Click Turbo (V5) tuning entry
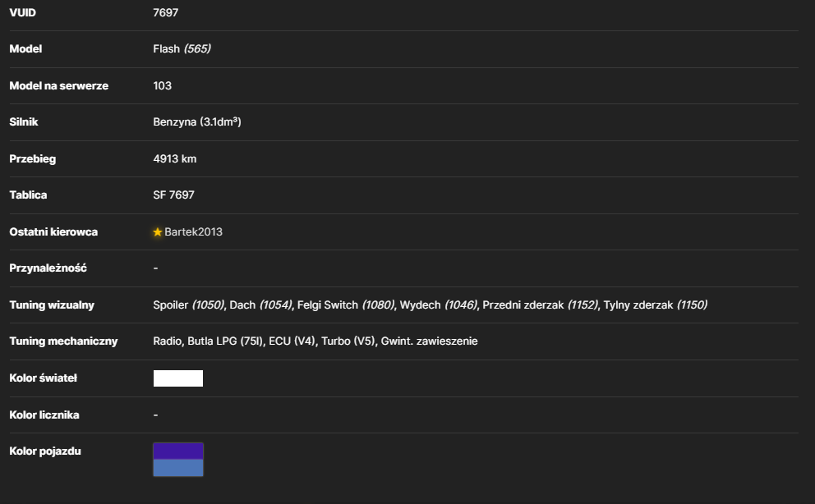 [x=348, y=341]
